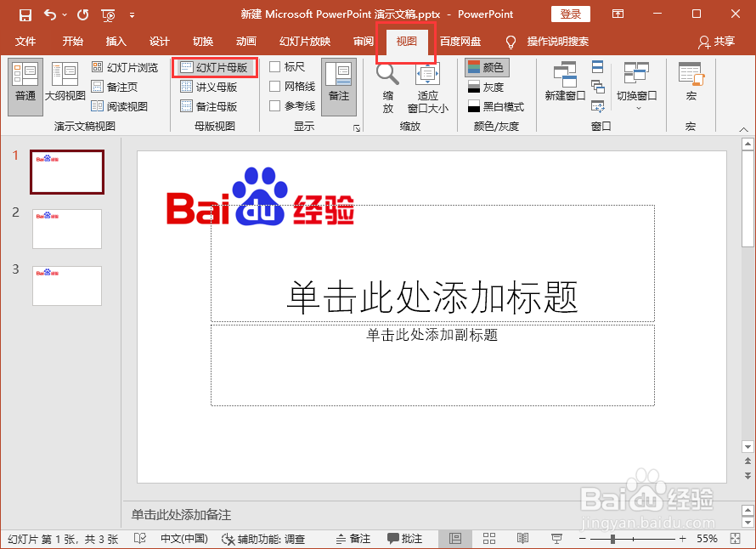This screenshot has height=549, width=756.
Task: Collapse the ribbon with the chevron
Action: click(x=743, y=129)
